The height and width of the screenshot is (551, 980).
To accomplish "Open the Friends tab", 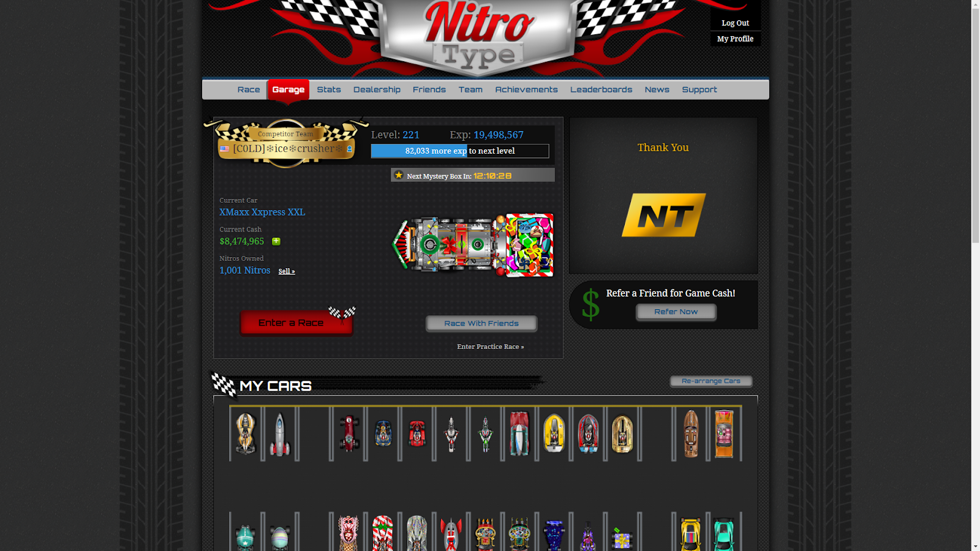I will point(429,89).
